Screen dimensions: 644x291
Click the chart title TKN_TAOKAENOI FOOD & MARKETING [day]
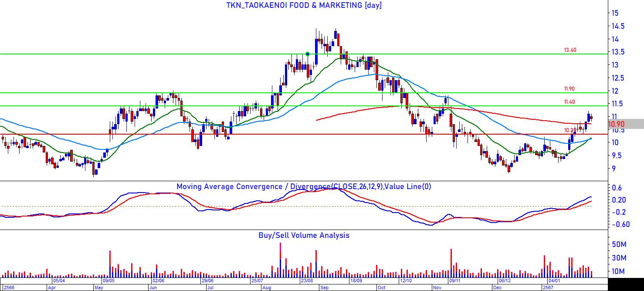click(x=304, y=6)
